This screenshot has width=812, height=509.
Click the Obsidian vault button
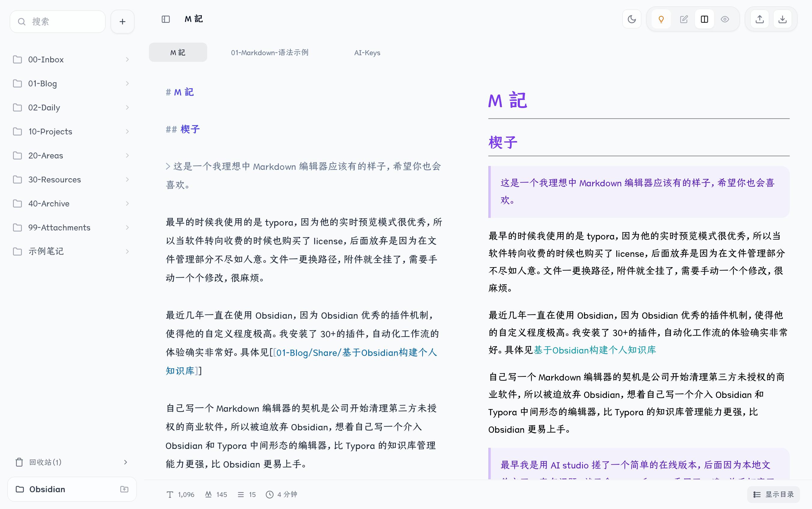[x=72, y=489]
